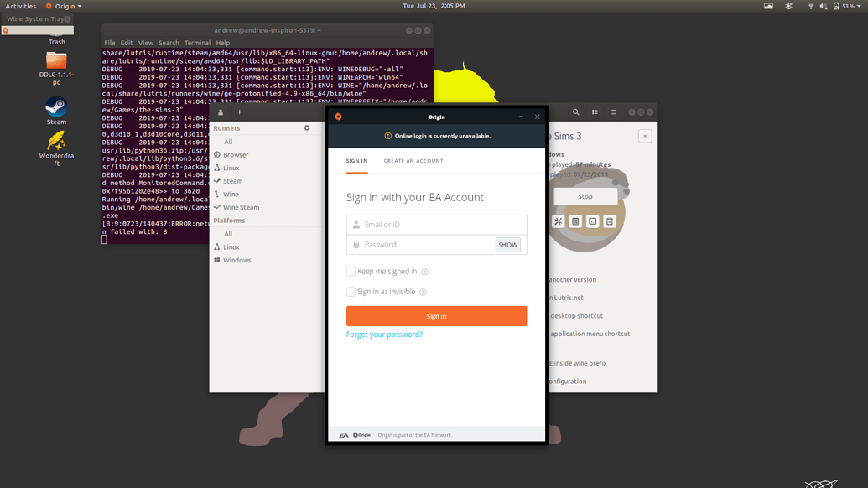Click the game panel folder browse icon
This screenshot has width=868, height=488.
[x=575, y=221]
